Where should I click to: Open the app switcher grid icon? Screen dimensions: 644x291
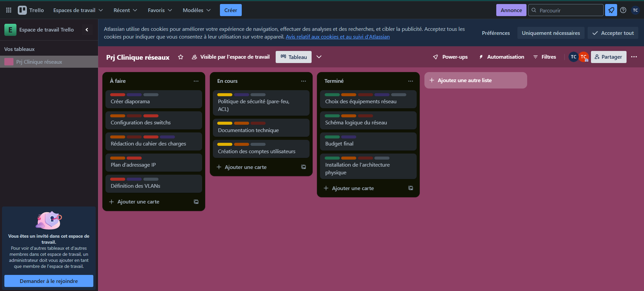pyautogui.click(x=9, y=10)
